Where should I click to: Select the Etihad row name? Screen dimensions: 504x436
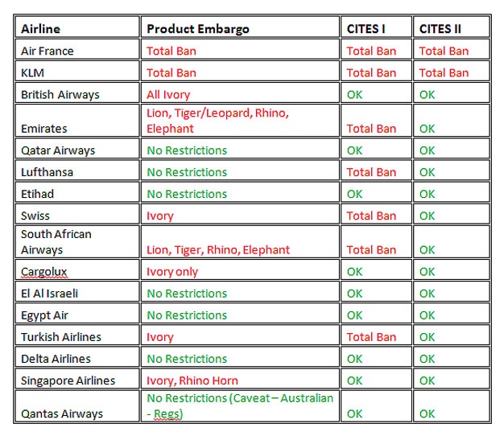(37, 194)
